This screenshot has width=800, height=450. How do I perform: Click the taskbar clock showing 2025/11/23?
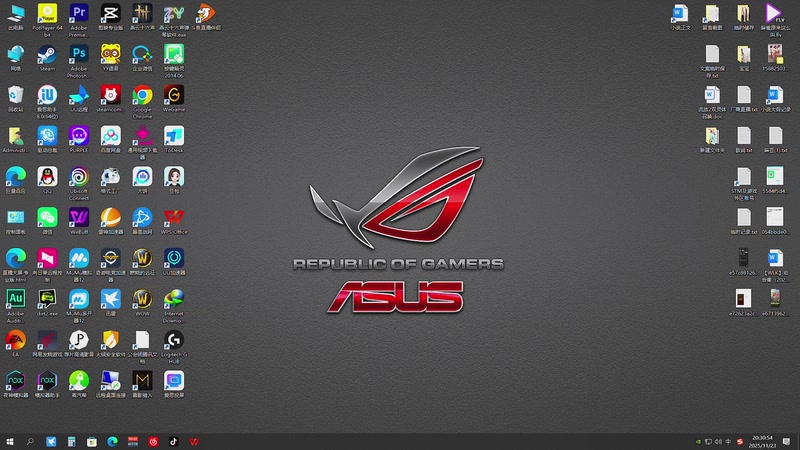click(x=762, y=442)
